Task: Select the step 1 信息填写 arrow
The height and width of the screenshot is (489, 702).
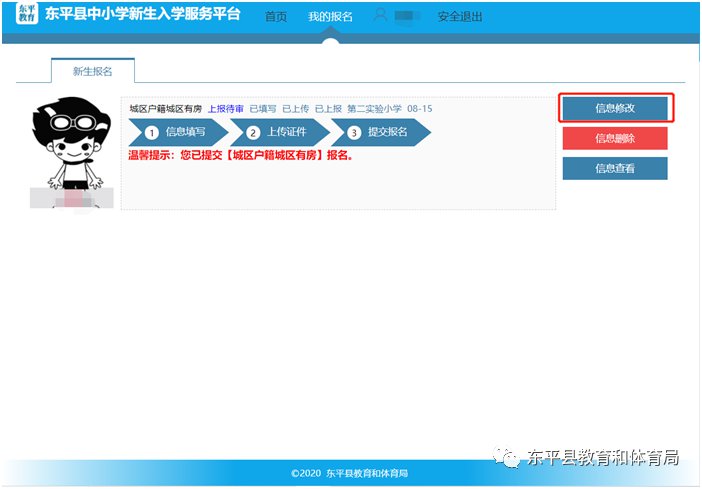Action: 175,132
